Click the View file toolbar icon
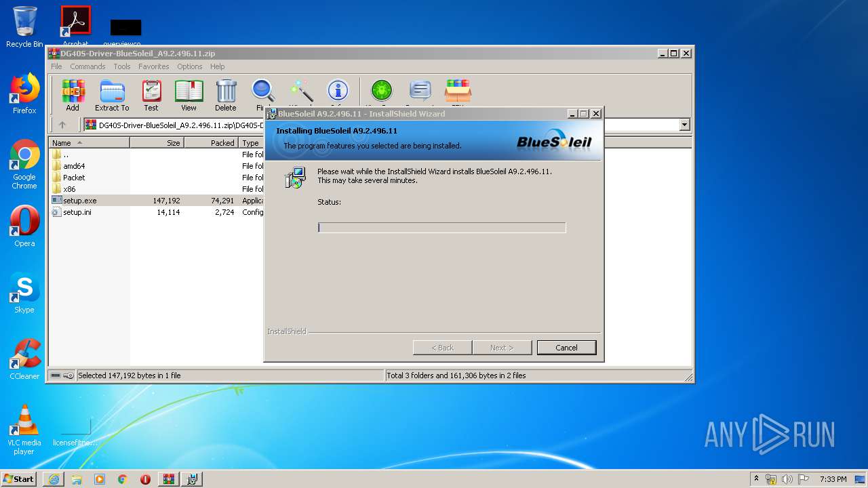Screen dimensions: 868x488 click(x=189, y=95)
